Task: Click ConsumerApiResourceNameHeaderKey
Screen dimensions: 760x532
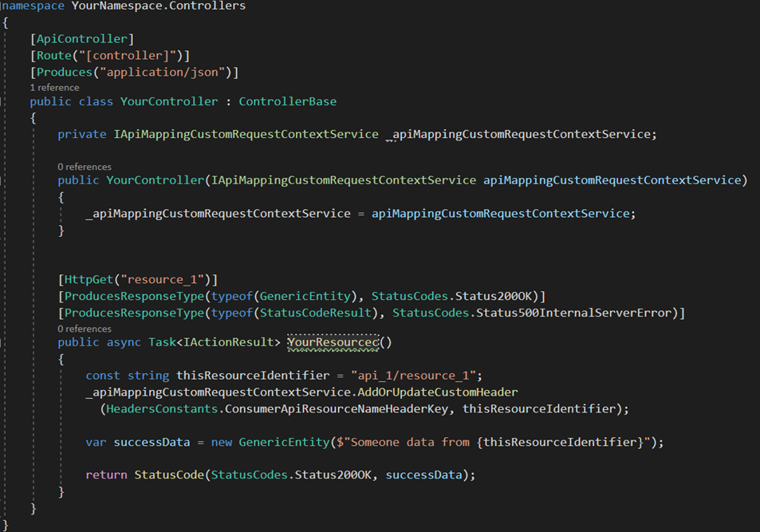Action: click(x=337, y=409)
